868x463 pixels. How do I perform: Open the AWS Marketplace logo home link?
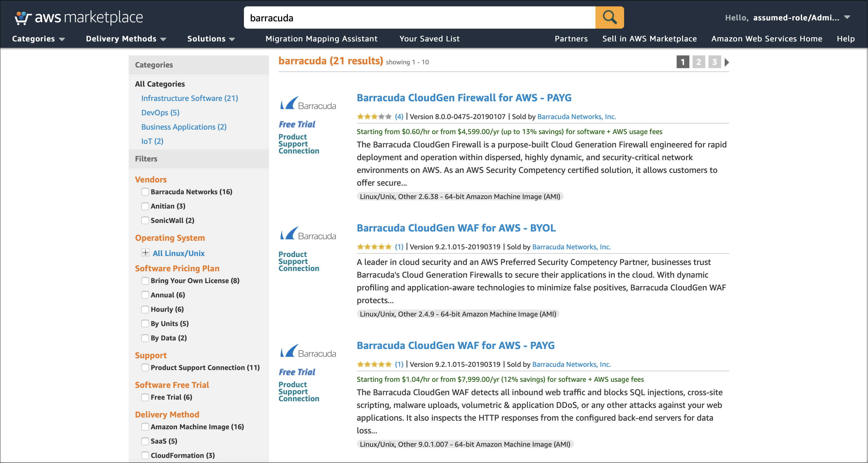point(79,18)
